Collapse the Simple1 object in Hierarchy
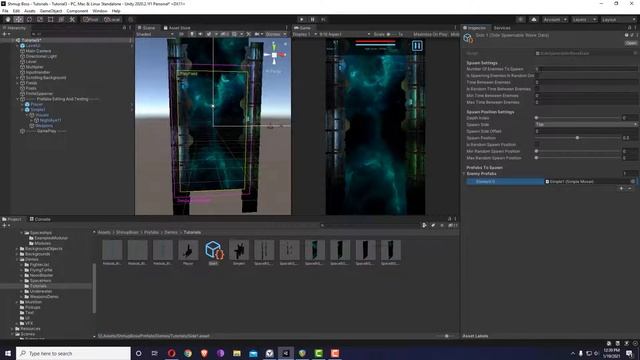This screenshot has height=360, width=640. pos(22,110)
